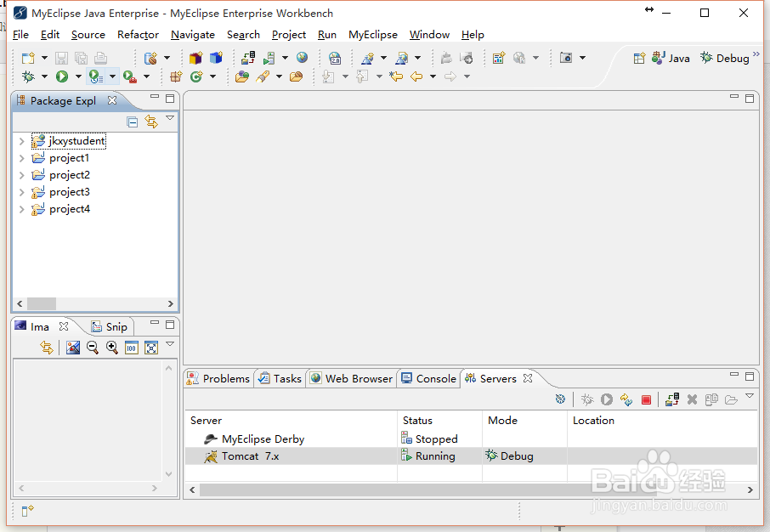Open the Run button dropdown arrow
The width and height of the screenshot is (770, 532).
point(78,76)
